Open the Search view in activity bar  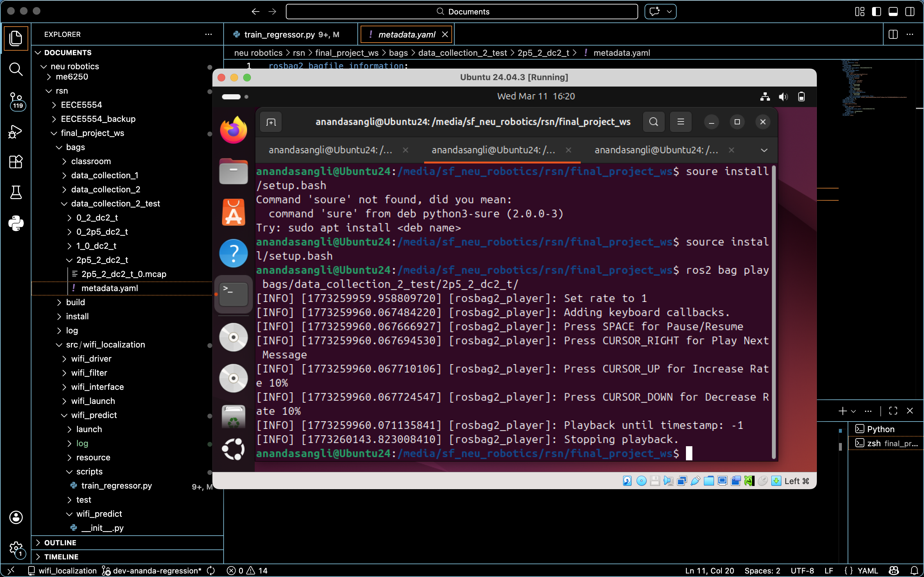(x=16, y=69)
